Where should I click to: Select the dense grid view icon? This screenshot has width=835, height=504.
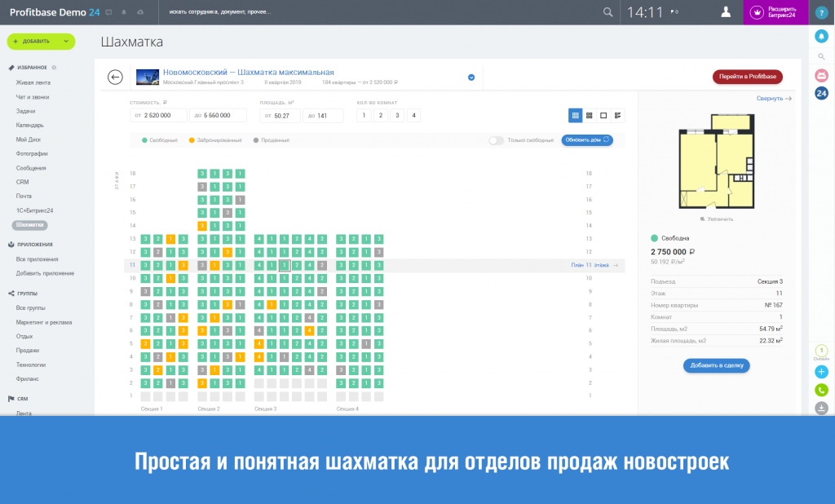click(x=575, y=116)
